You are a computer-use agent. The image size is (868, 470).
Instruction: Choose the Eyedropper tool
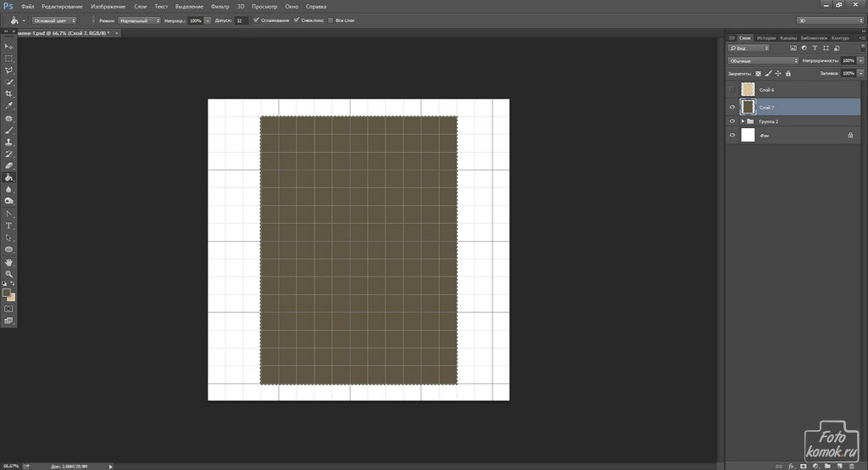9,106
